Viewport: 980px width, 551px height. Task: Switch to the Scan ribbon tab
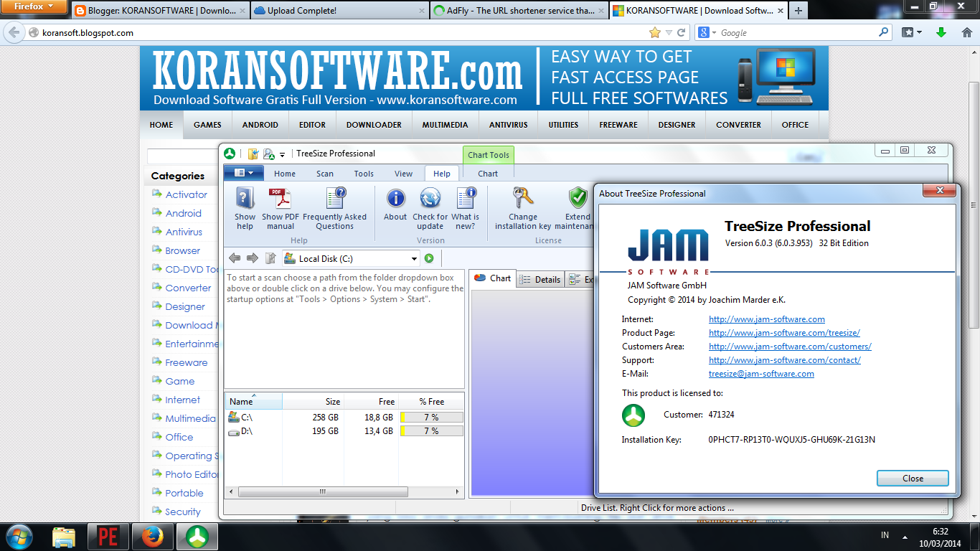(324, 173)
